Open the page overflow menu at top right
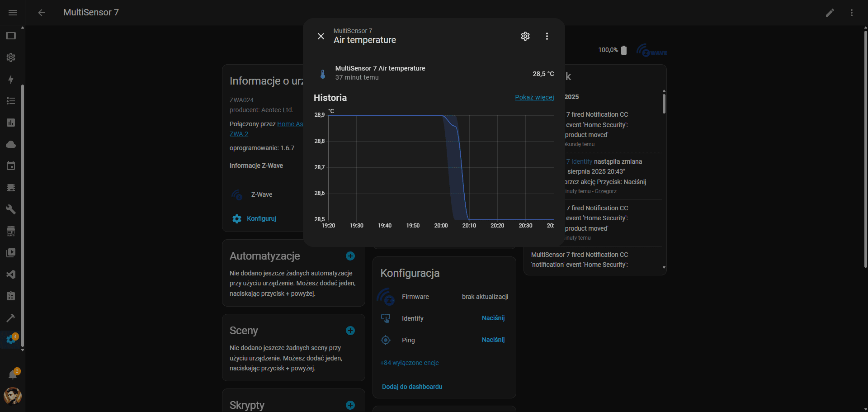Viewport: 868px width, 412px height. [851, 13]
